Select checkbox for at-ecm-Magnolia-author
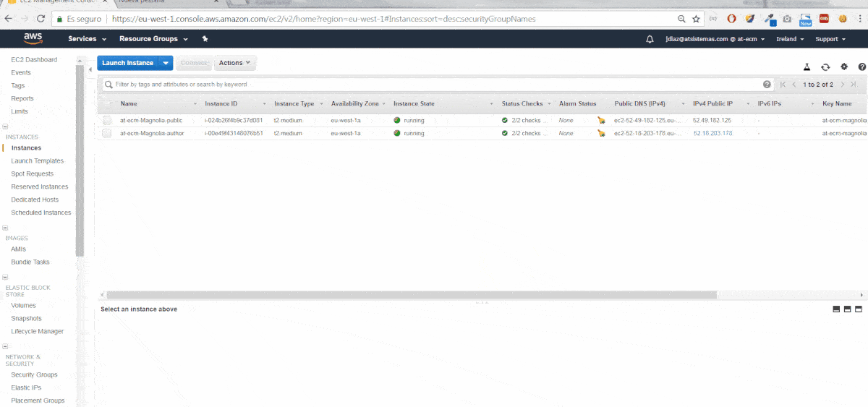Viewport: 868px width, 407px height. point(107,134)
